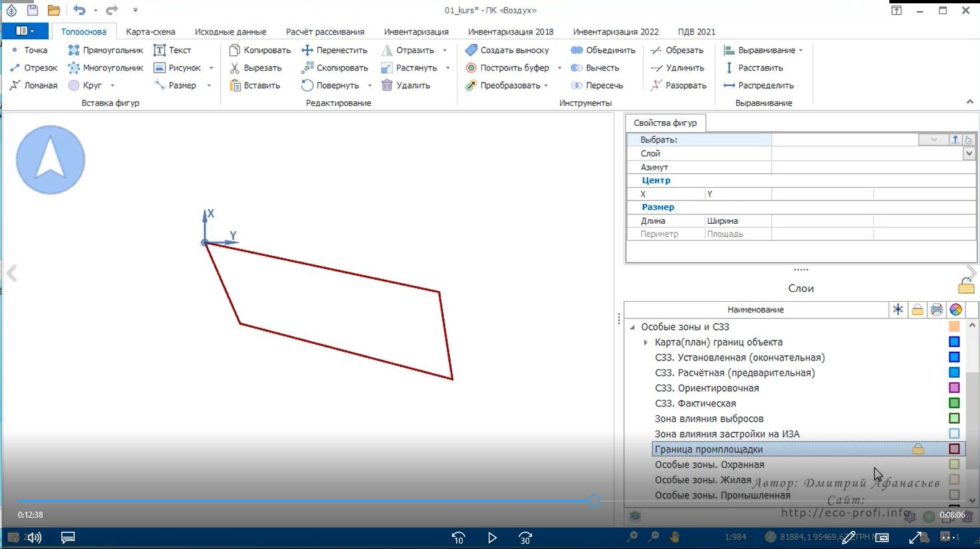Choose the Размер dimension tool
Screen dimensions: 980x549
click(x=175, y=85)
